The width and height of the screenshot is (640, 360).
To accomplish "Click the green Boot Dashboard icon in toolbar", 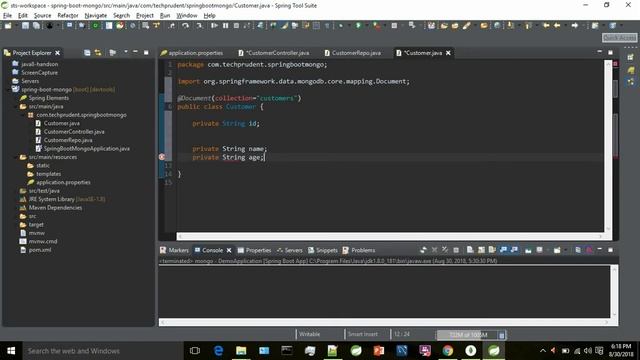I will tap(95, 26).
